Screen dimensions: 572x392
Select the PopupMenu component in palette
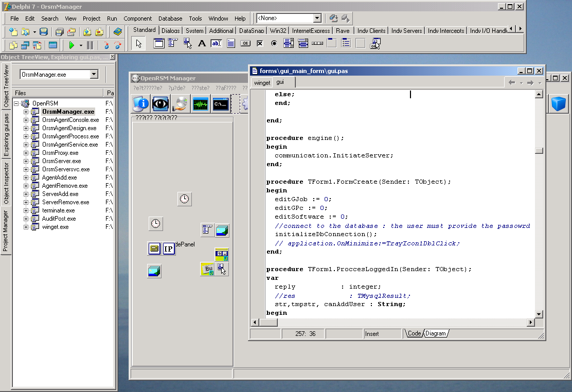click(188, 43)
